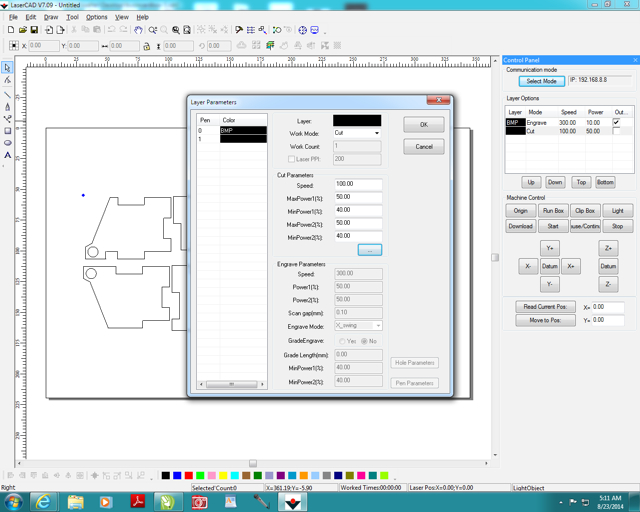Viewport: 640px width, 512px height.
Task: Select the text tool labeled A
Action: [7, 155]
